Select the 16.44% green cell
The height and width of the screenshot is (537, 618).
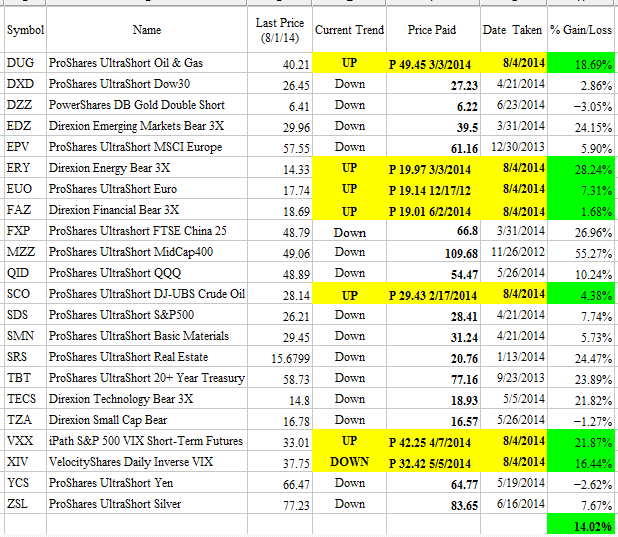(581, 462)
